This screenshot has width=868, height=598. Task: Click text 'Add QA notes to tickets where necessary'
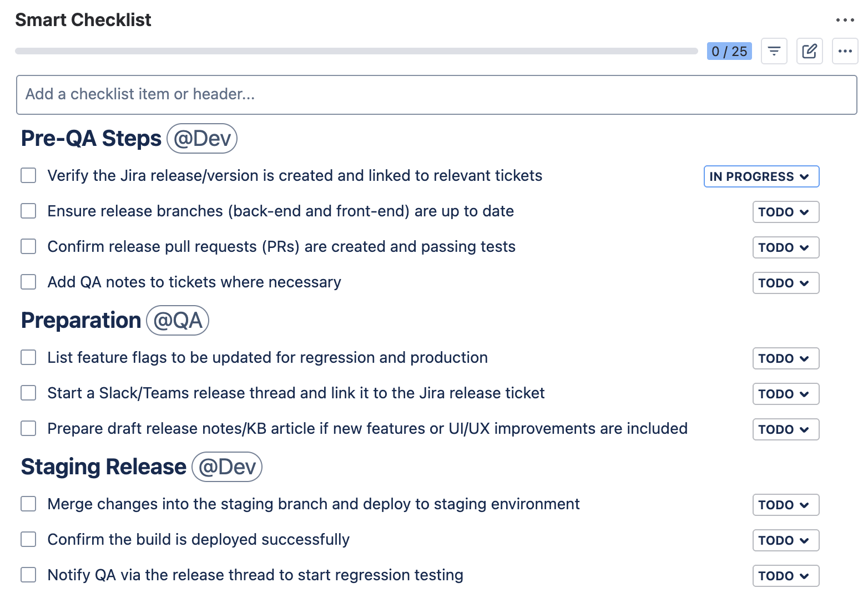tap(194, 282)
